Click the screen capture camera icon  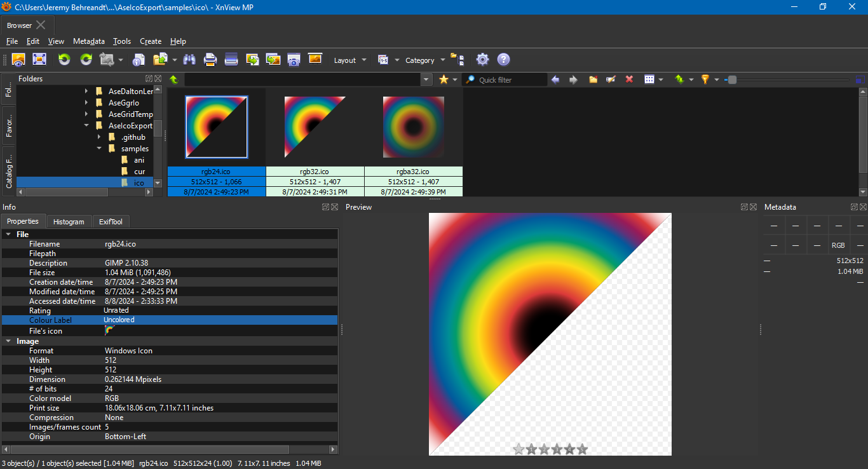(294, 60)
